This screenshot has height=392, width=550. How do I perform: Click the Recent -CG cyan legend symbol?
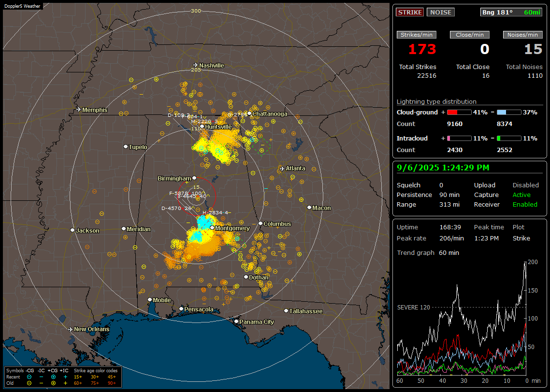[x=29, y=377]
